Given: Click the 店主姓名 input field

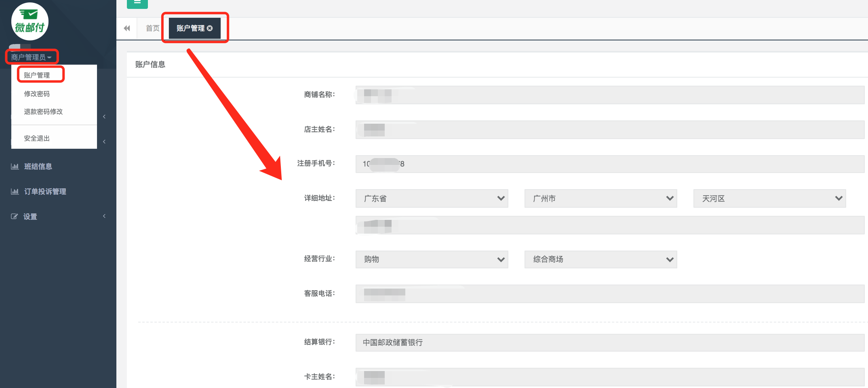Looking at the screenshot, I should pyautogui.click(x=610, y=130).
